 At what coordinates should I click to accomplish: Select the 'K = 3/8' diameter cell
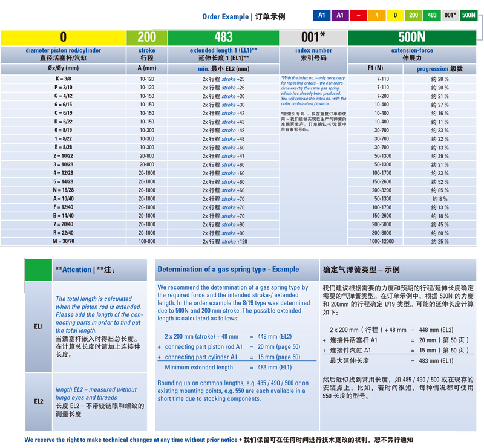pos(64,79)
